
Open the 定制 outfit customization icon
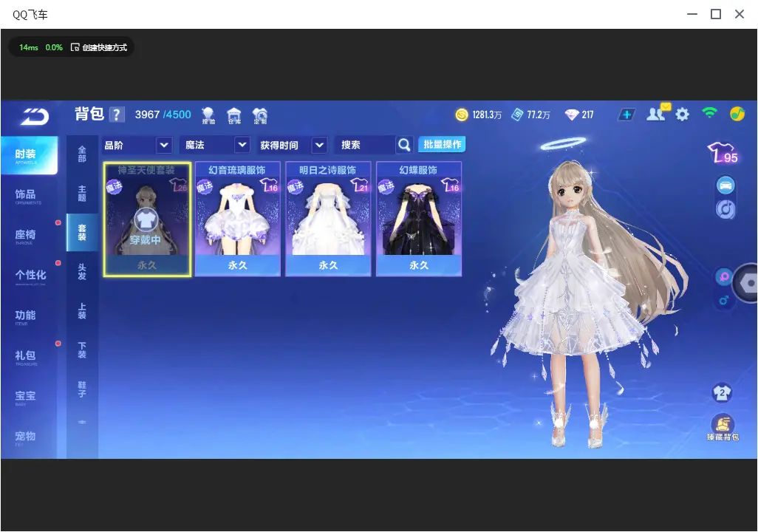[x=260, y=115]
